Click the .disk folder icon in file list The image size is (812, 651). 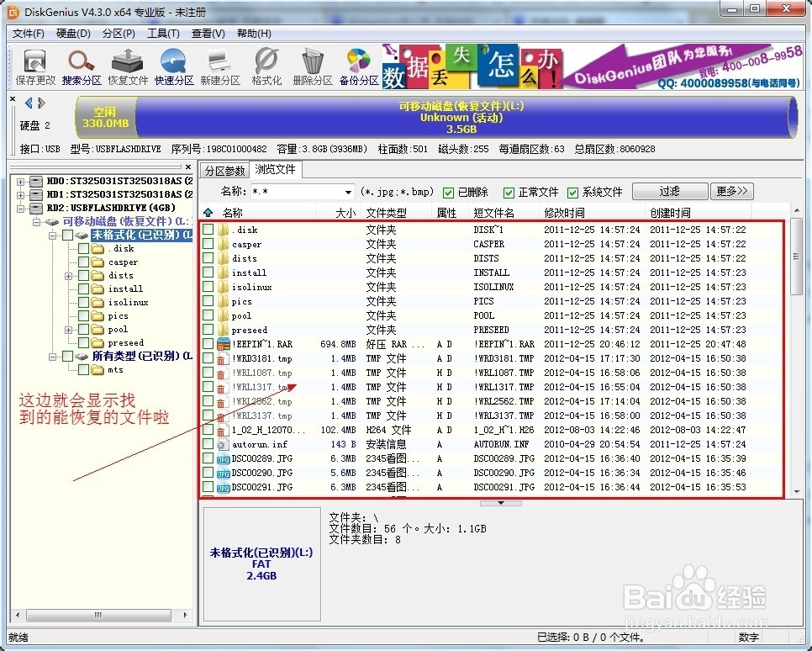[224, 230]
